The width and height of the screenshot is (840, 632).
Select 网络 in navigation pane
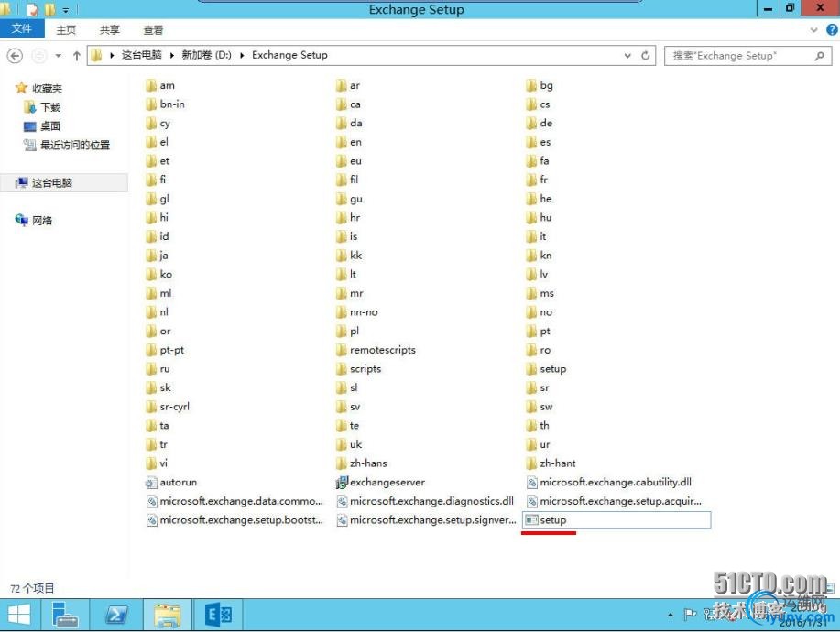(34, 220)
